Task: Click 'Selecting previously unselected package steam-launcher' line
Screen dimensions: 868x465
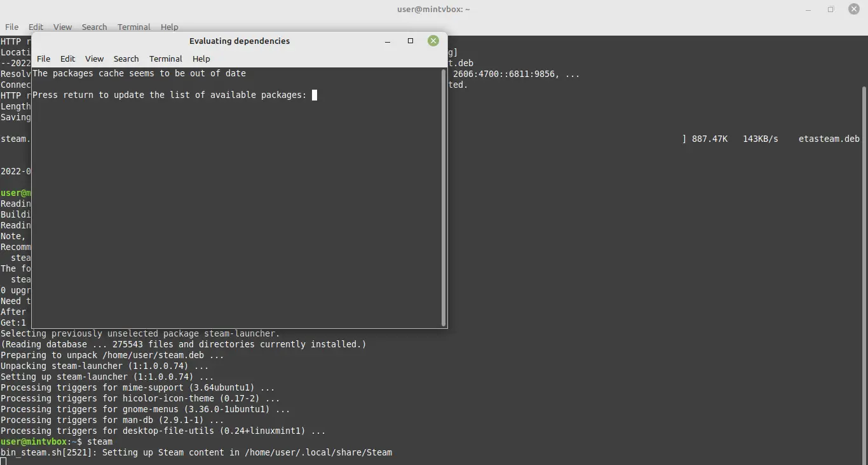Action: [x=140, y=333]
